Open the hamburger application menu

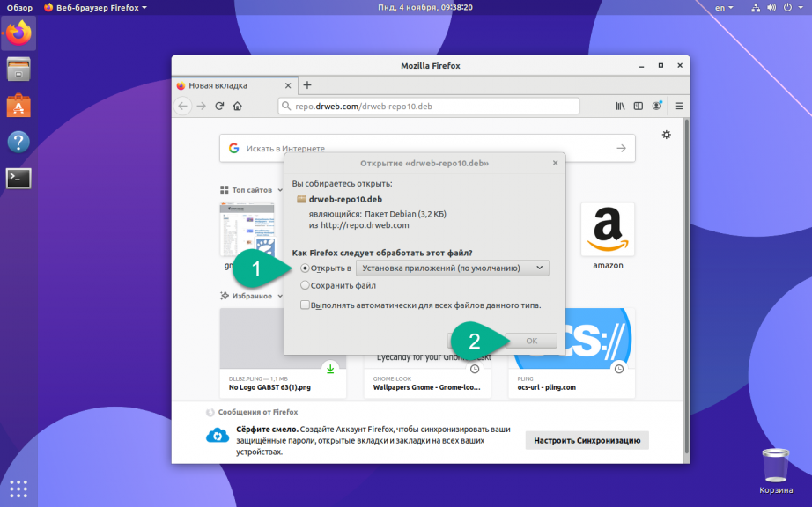click(x=679, y=106)
